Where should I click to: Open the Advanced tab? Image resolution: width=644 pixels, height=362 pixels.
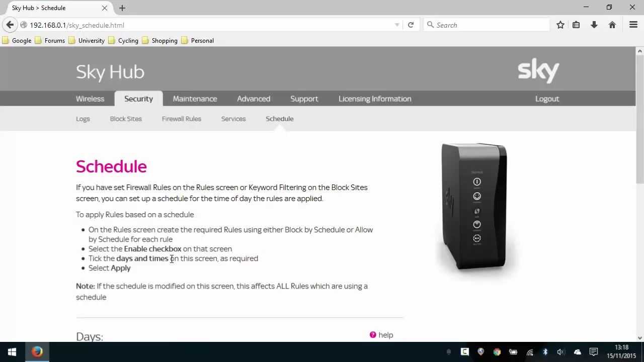coord(254,99)
